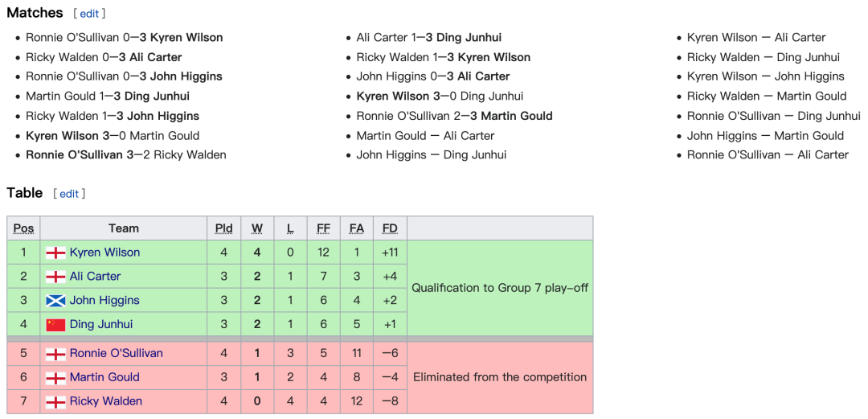Click the Pld column header abbreviation
Image resolution: width=868 pixels, height=419 pixels.
223,228
